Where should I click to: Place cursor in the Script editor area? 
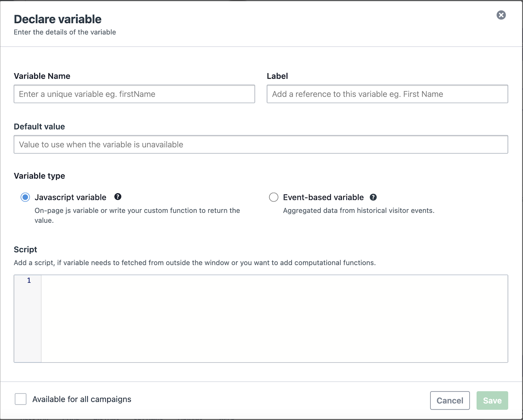[x=275, y=319]
